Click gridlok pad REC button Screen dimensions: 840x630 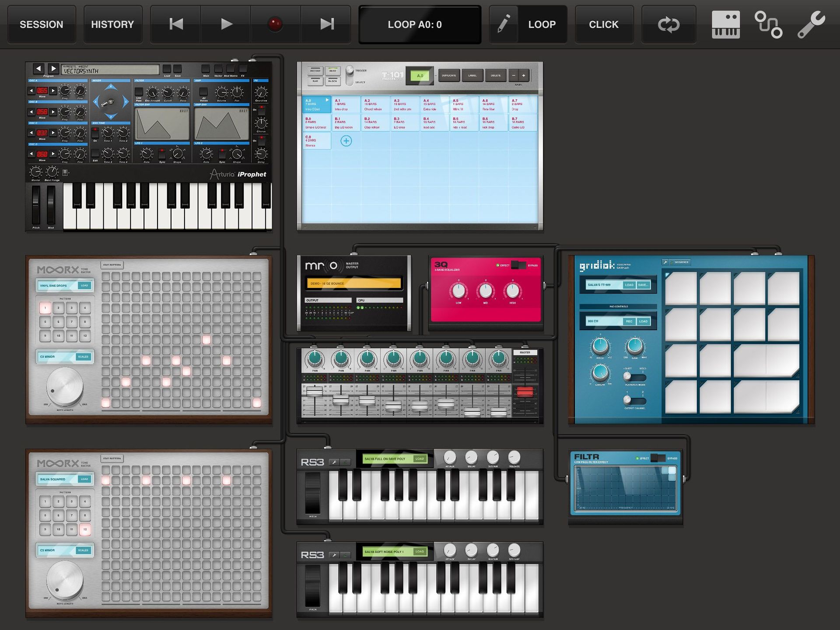point(629,321)
